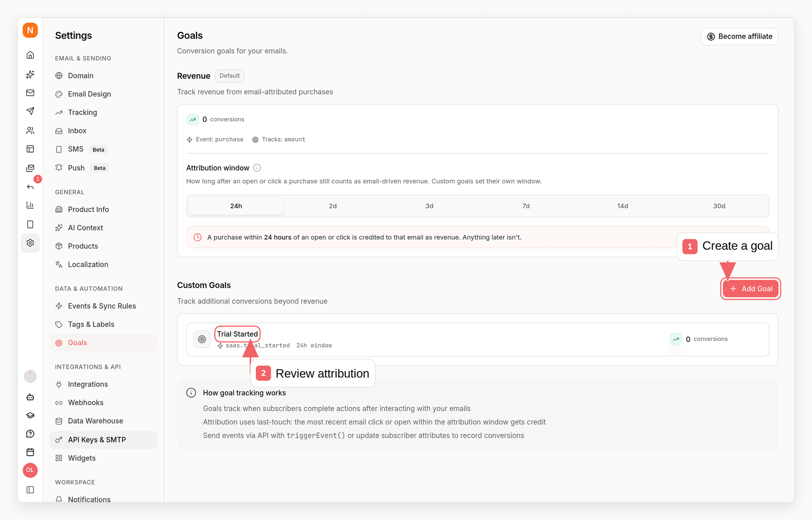
Task: Open Events & Sync Rules
Action: pos(103,306)
